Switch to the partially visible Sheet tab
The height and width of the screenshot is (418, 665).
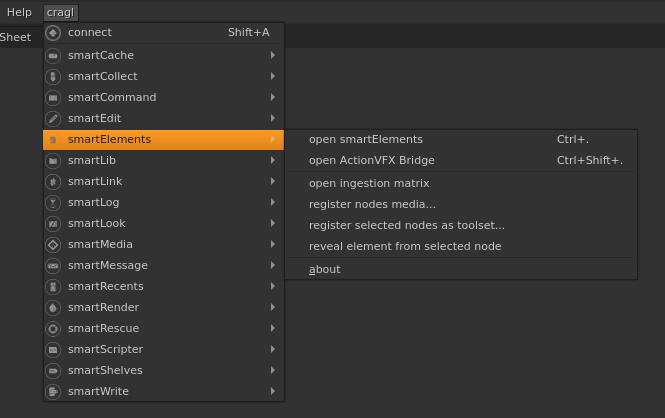click(15, 37)
